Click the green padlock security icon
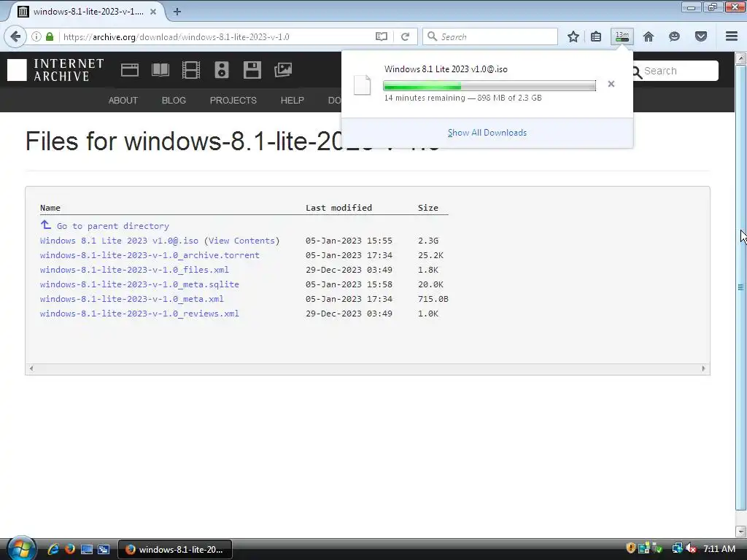This screenshot has height=560, width=747. click(50, 36)
